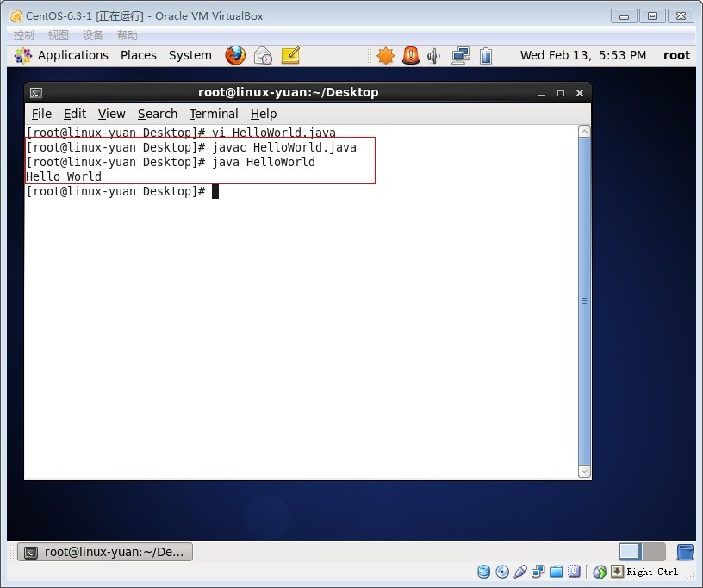Open the terminal's Edit menu
This screenshot has width=703, height=588.
tap(75, 114)
